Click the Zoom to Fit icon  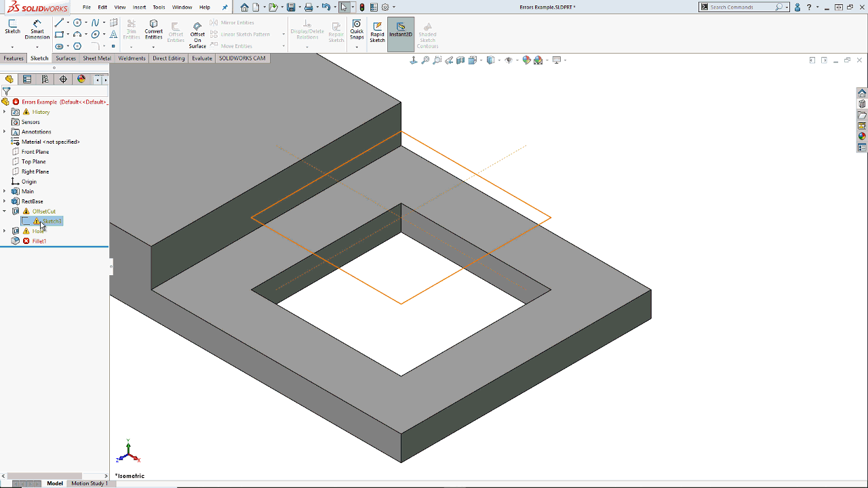(425, 60)
